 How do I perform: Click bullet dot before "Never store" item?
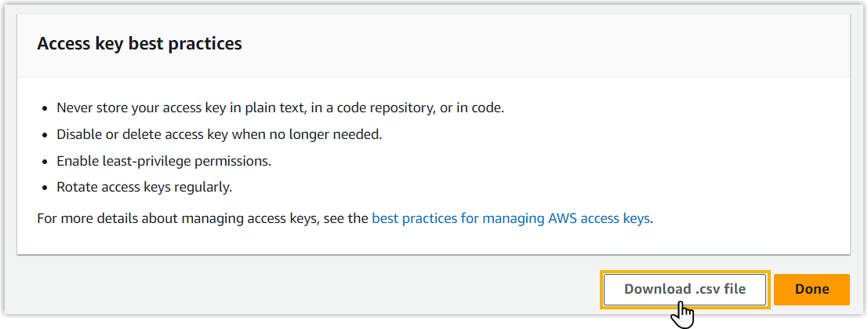pyautogui.click(x=45, y=108)
